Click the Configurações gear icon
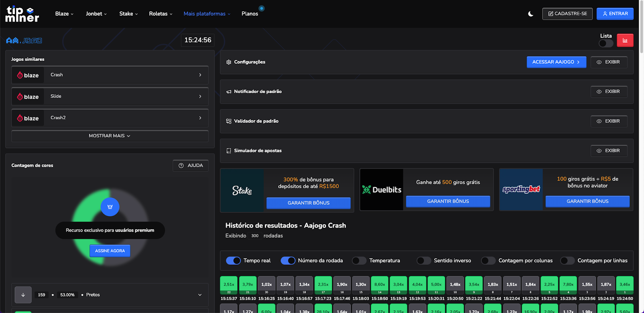The width and height of the screenshot is (644, 313). (229, 62)
